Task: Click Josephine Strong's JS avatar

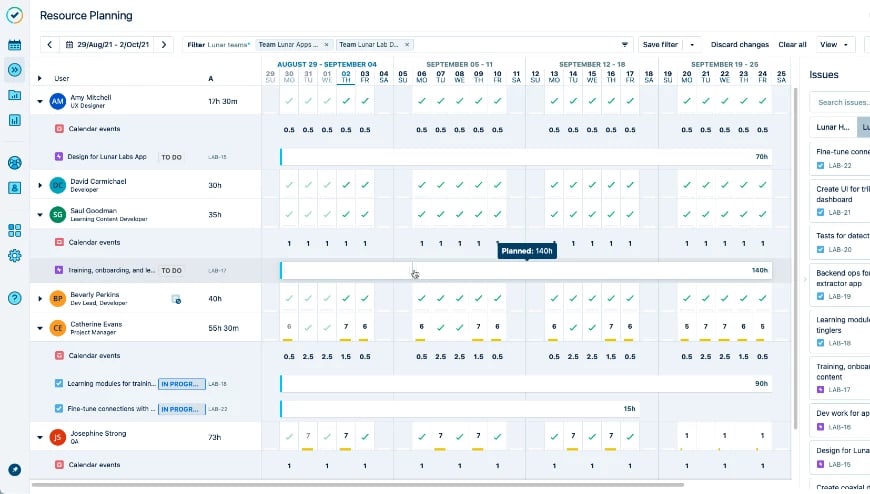Action: point(58,437)
